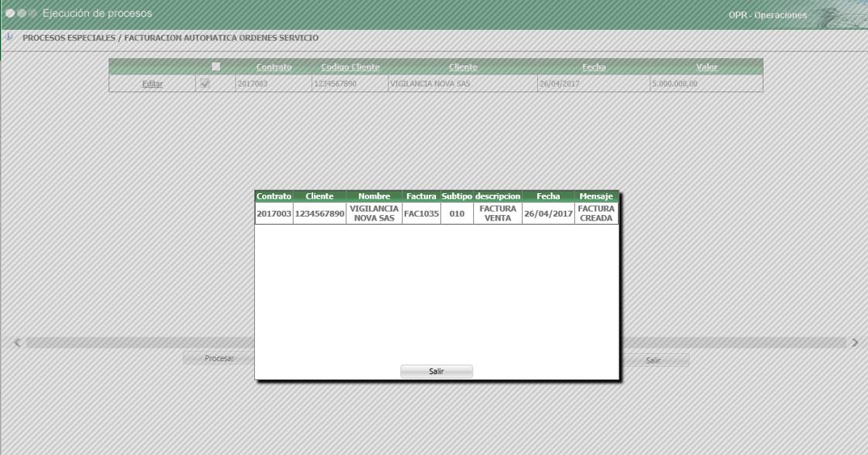Click the Factura column header in the popup
The width and height of the screenshot is (868, 455).
[421, 196]
